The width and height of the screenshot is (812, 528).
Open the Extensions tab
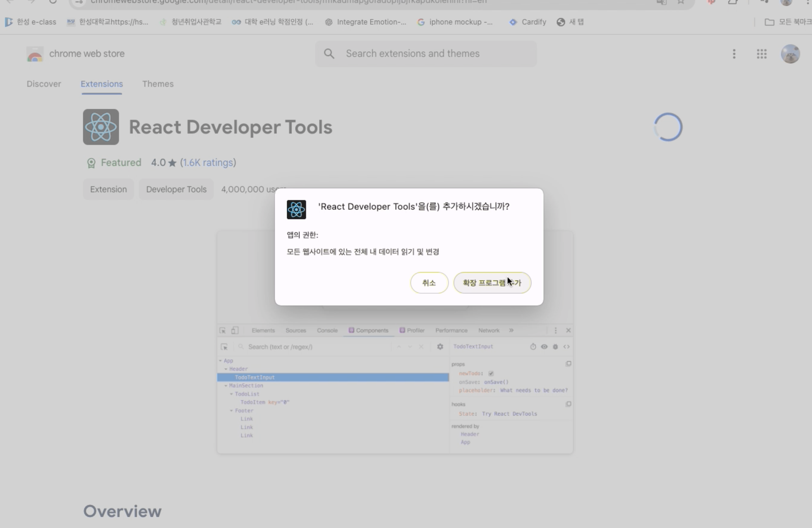pos(102,84)
